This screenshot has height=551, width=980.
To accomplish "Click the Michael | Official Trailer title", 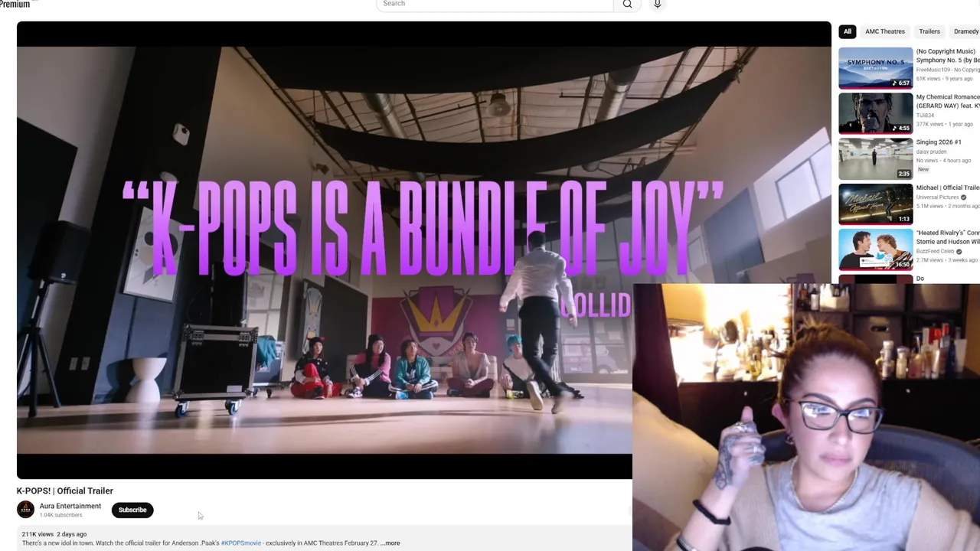I will [948, 187].
